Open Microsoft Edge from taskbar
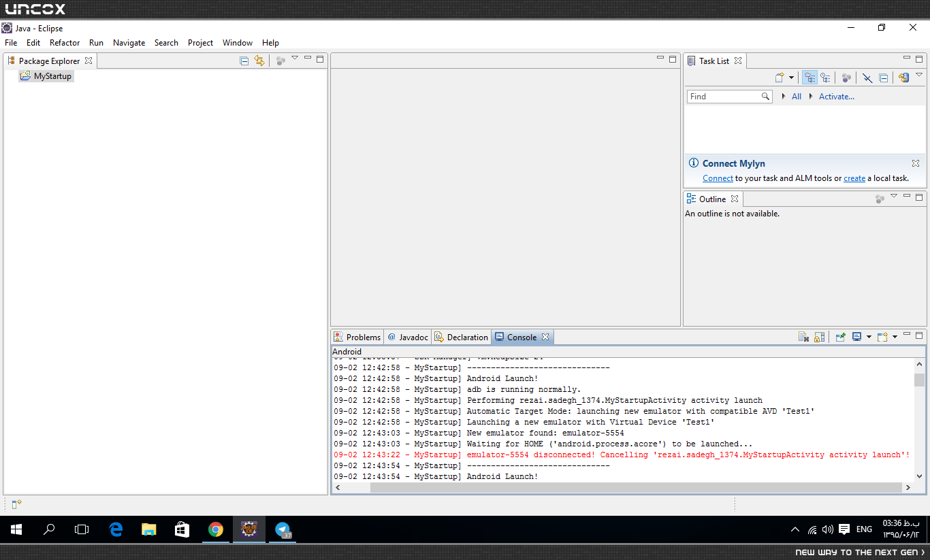This screenshot has width=930, height=560. [x=116, y=529]
